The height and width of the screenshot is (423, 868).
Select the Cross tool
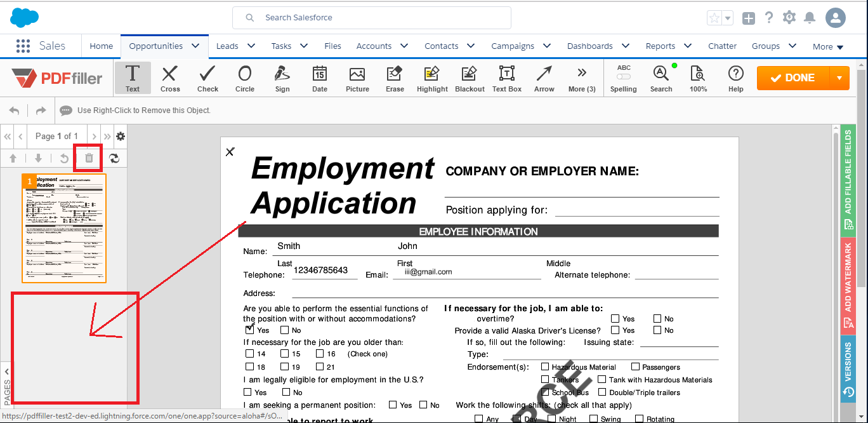[170, 78]
